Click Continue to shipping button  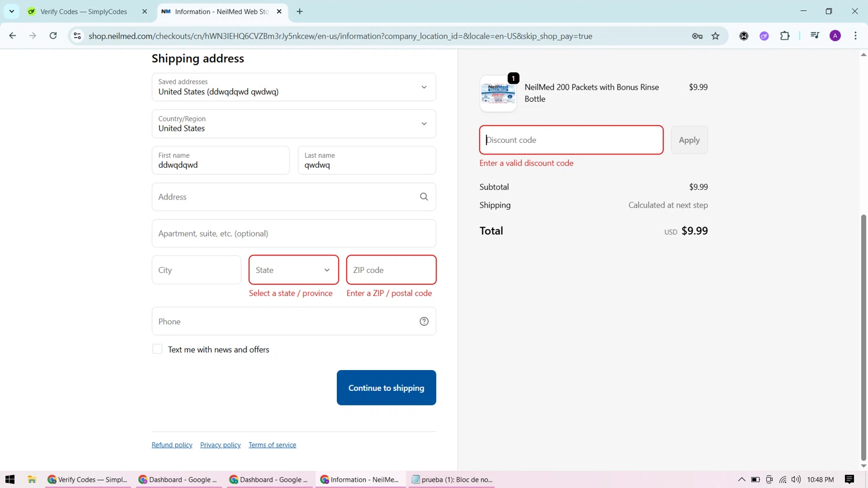(387, 388)
